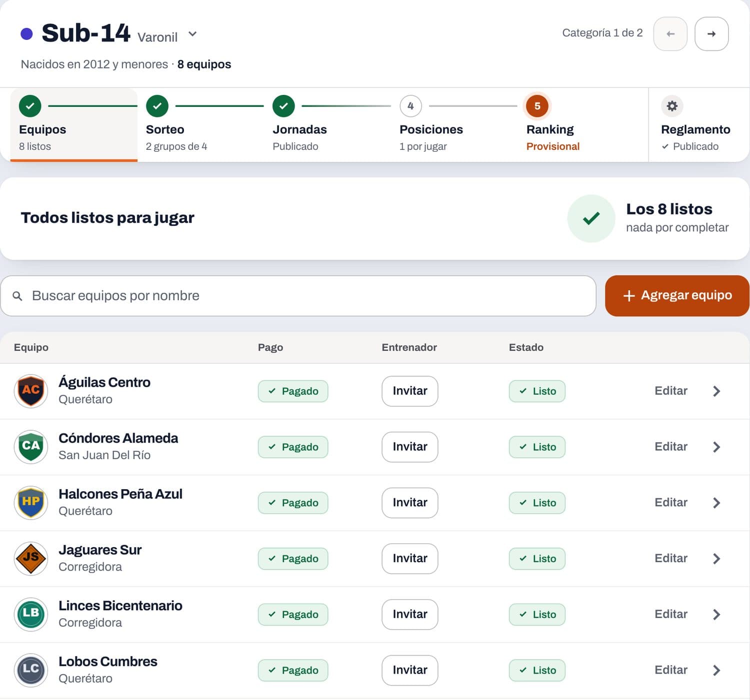Click the step 4 circle above Posiciones
This screenshot has width=750, height=700.
410,106
